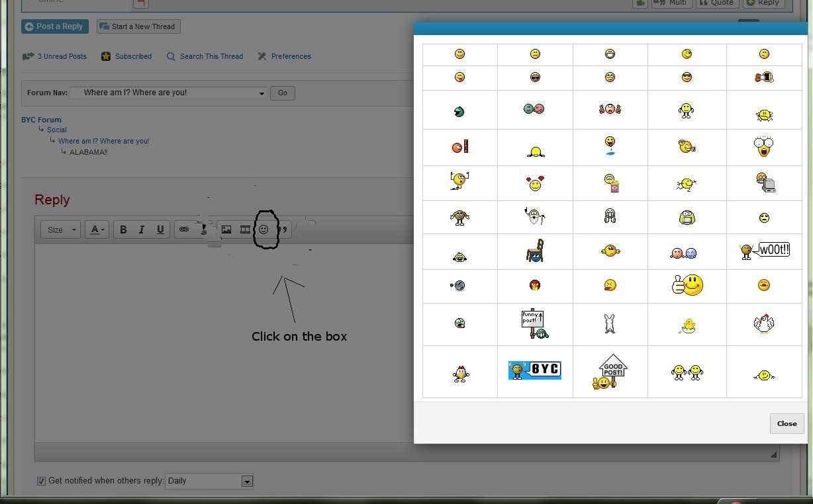Close the emoticon picker dialog

786,423
